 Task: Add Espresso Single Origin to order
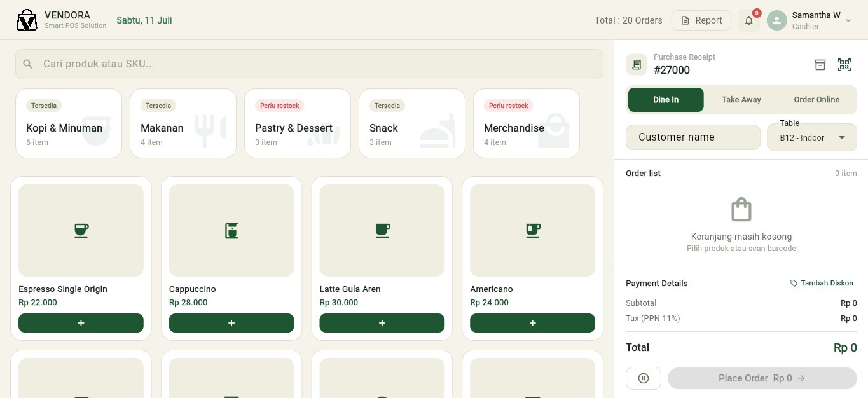[81, 323]
